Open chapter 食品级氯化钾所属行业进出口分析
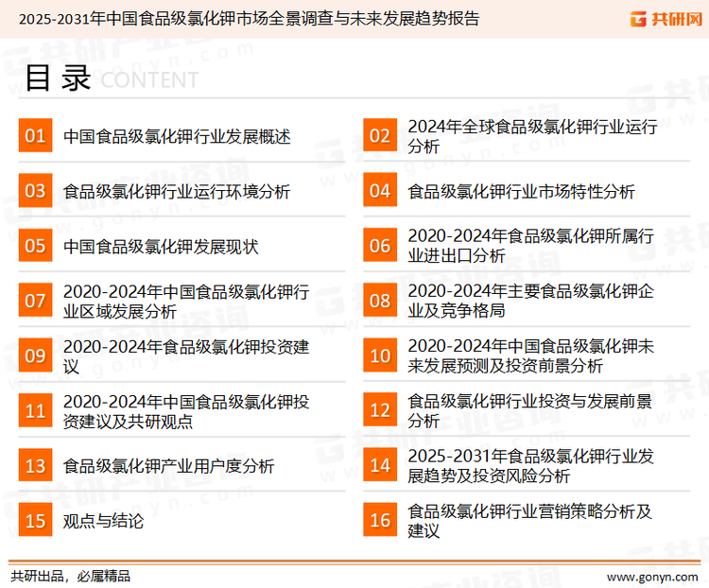This screenshot has width=709, height=588. pyautogui.click(x=531, y=246)
